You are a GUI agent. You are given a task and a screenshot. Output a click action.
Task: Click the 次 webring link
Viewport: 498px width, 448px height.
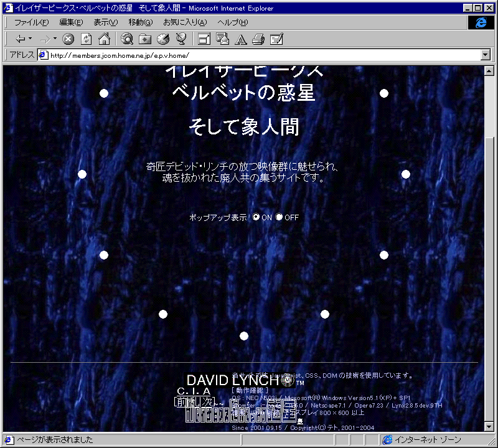coord(208,402)
